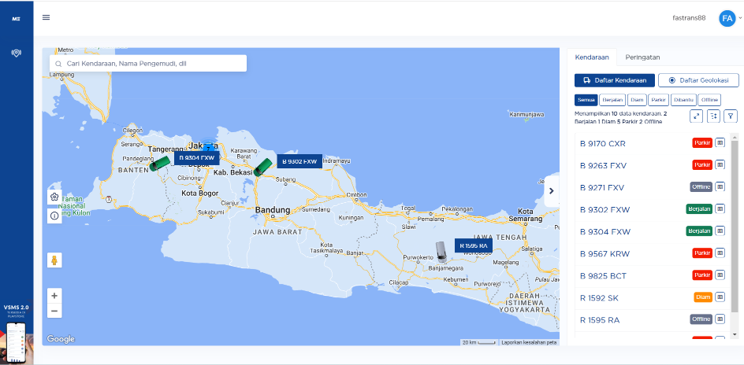The width and height of the screenshot is (744, 365).
Task: Click the vehicle list scrollbar
Action: (735, 225)
